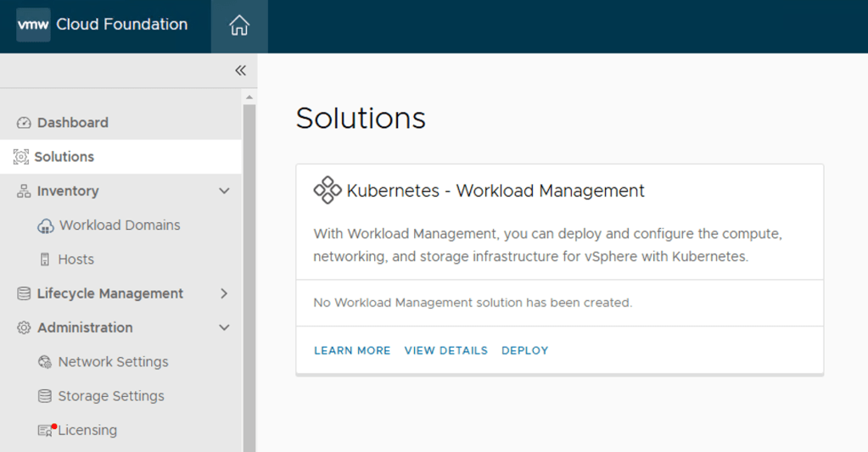The width and height of the screenshot is (868, 452).
Task: Select Workload Domains in the sidebar
Action: pos(120,226)
